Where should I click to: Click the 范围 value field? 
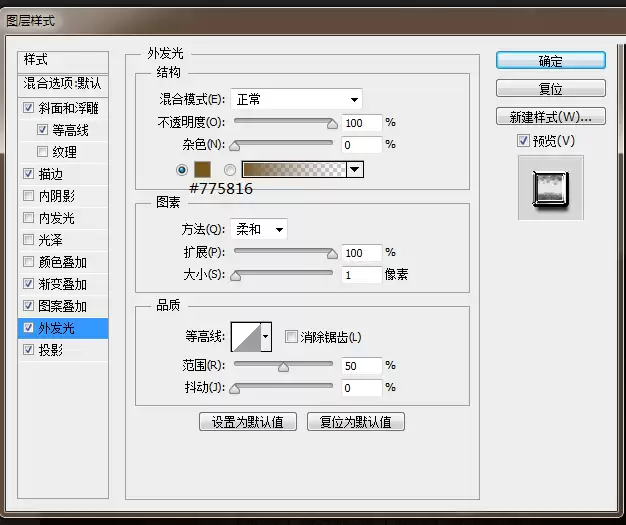pos(362,366)
